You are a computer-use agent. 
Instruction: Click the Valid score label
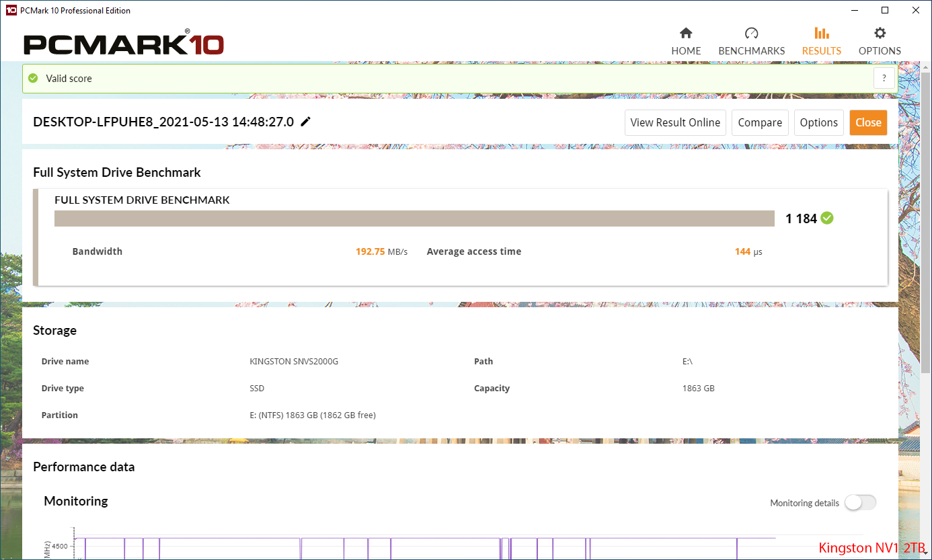69,79
